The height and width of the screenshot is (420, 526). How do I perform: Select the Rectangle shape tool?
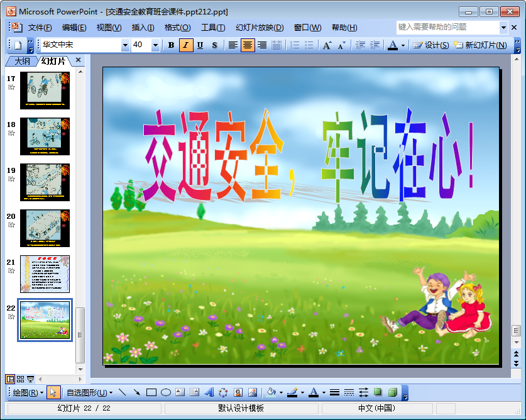[151, 392]
